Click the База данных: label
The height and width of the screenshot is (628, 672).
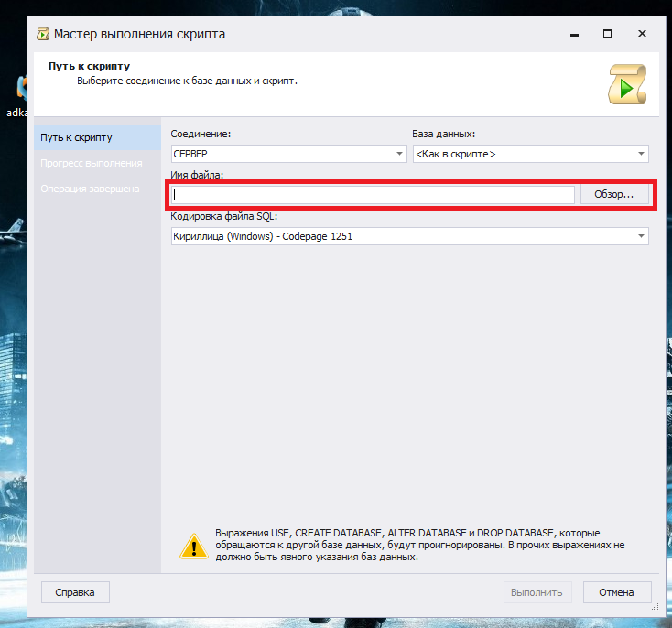(443, 135)
